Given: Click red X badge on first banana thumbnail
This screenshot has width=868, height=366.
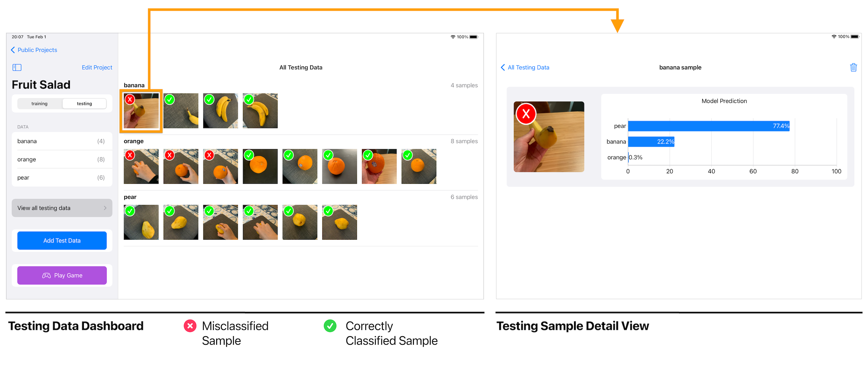Looking at the screenshot, I should click(x=130, y=99).
